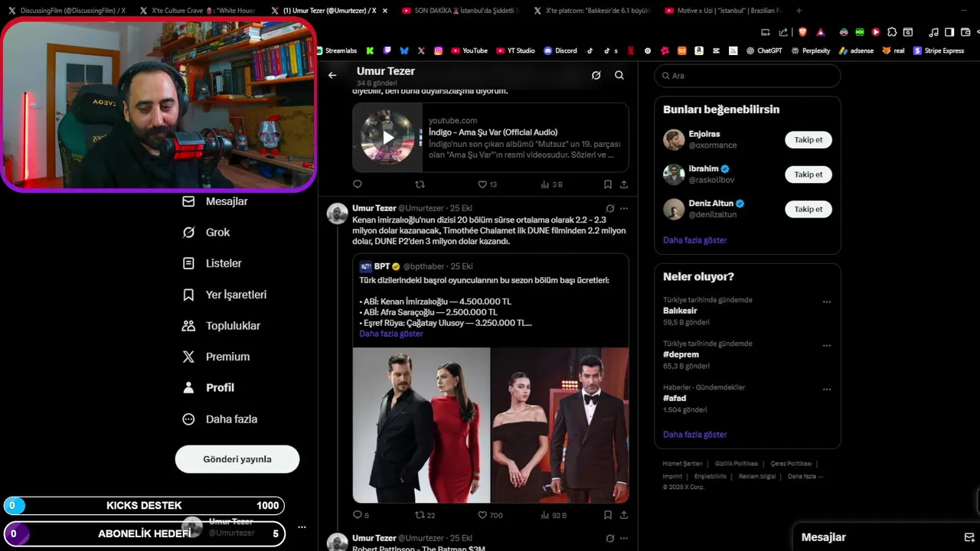The width and height of the screenshot is (980, 551).
Task: Open the ChatGPT bookmark
Action: point(764,51)
